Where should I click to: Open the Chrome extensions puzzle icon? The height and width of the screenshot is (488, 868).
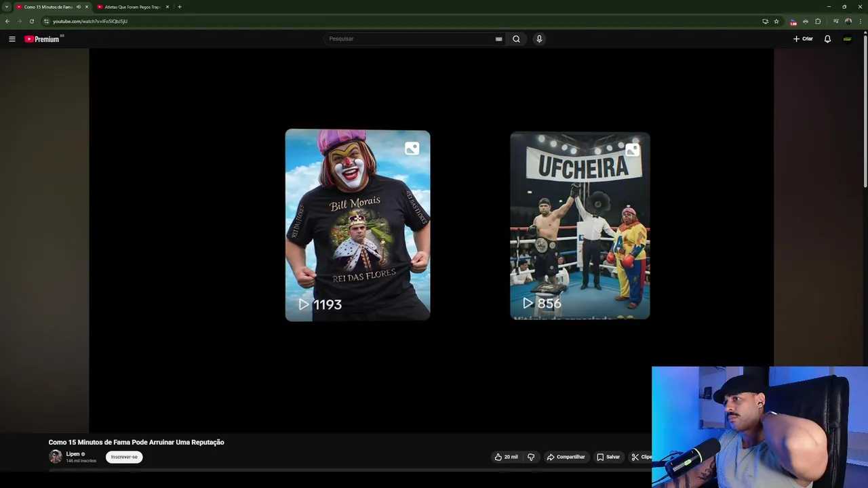[x=818, y=21]
